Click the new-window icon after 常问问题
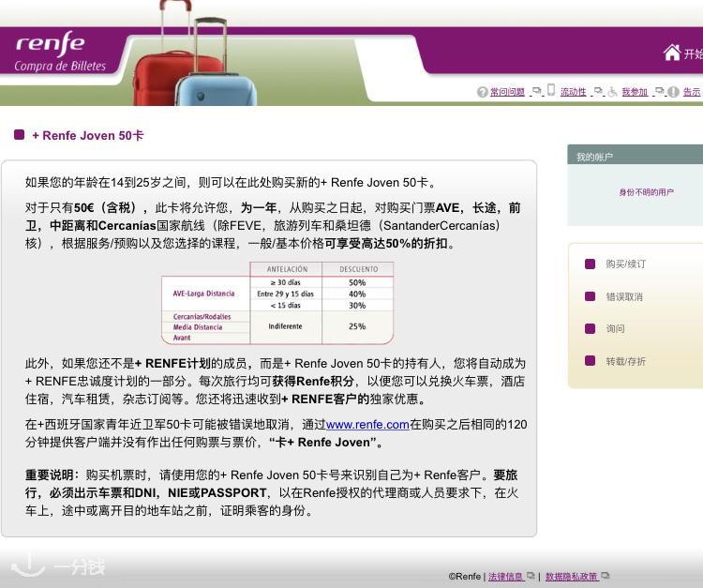Image resolution: width=703 pixels, height=588 pixels. click(537, 91)
